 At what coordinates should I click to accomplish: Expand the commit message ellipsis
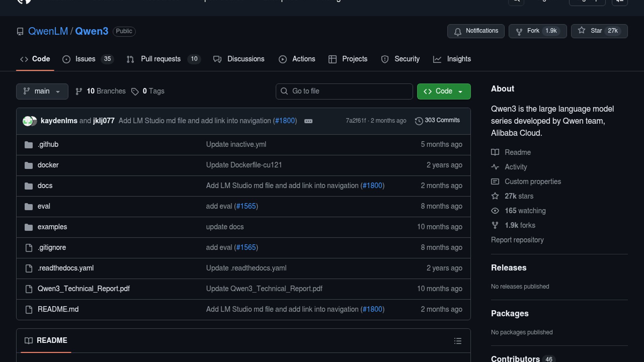[308, 121]
